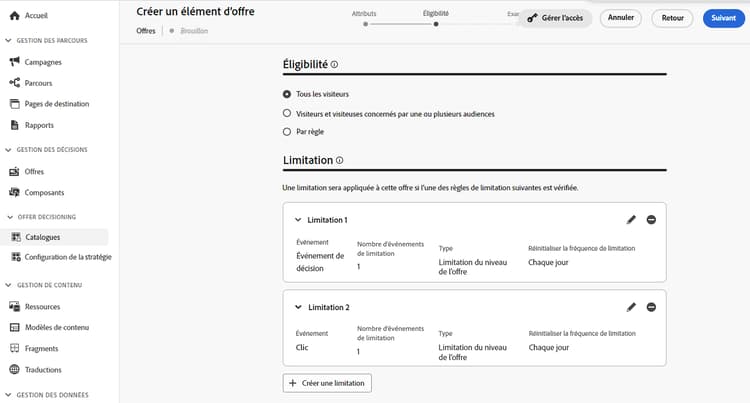Click the plus icon of Créer une limitation
Image resolution: width=750 pixels, height=403 pixels.
pyautogui.click(x=293, y=383)
